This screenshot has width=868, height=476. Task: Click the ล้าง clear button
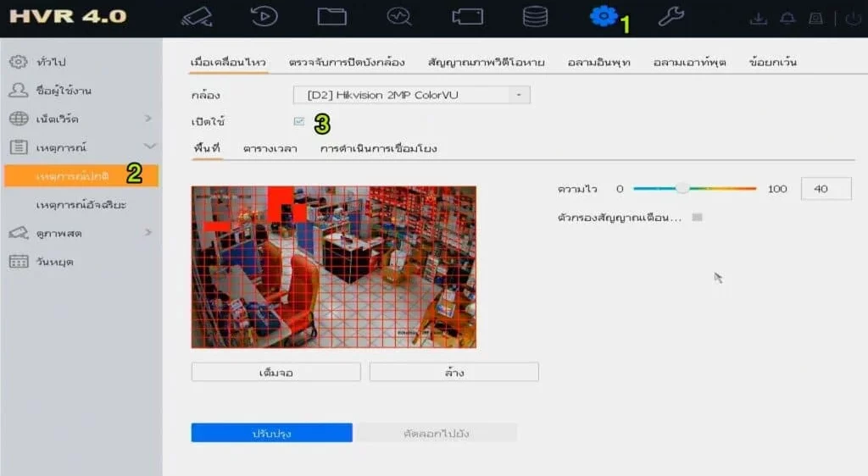tap(453, 372)
